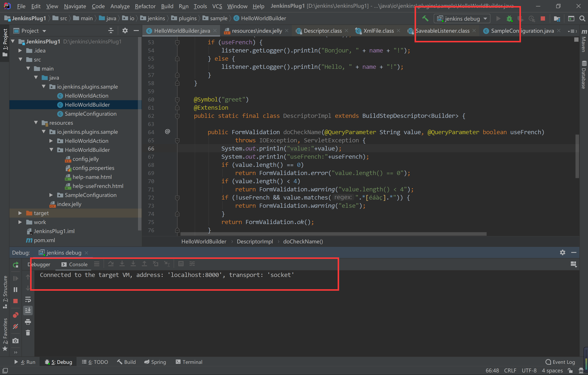
Task: Click the Trace Current Stream Chain icon
Action: coord(192,264)
